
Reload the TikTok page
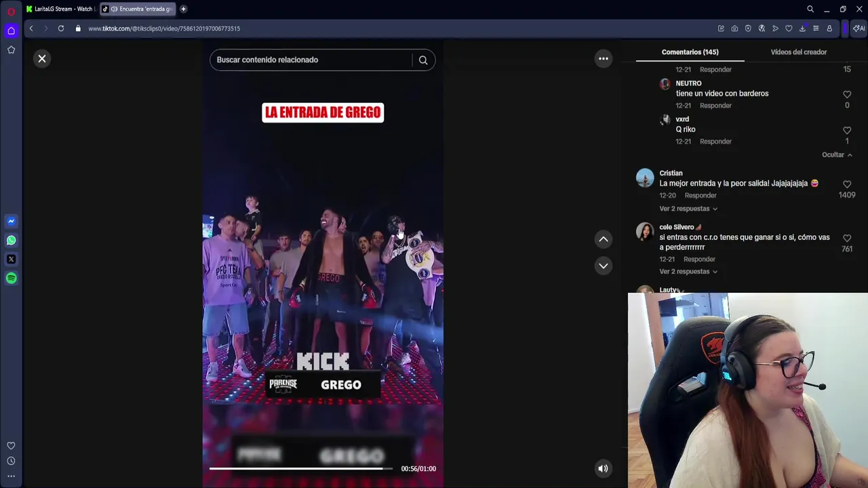[x=61, y=28]
